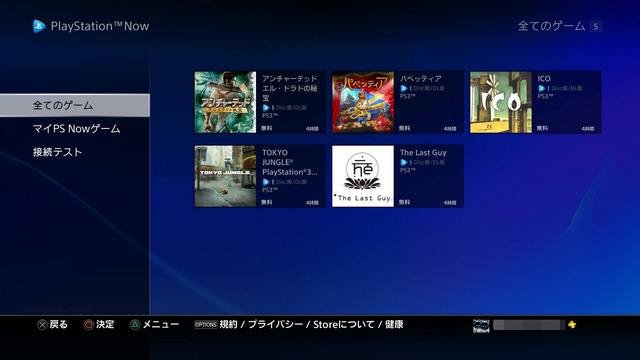Click the 戻る label
The height and width of the screenshot is (360, 640).
(x=59, y=324)
